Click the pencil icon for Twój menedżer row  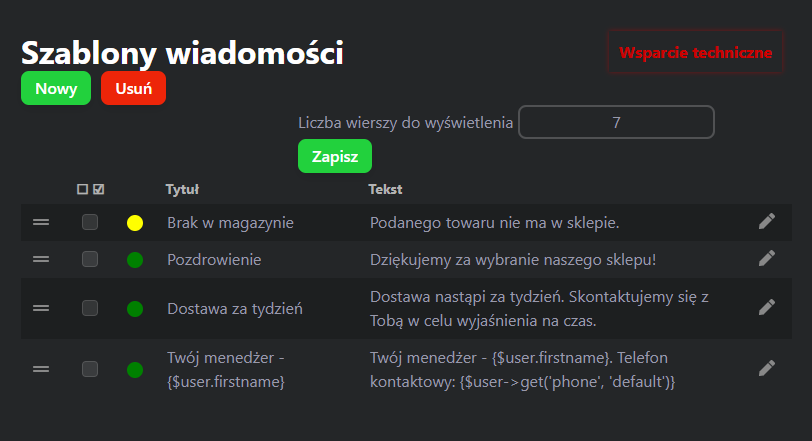coord(767,368)
